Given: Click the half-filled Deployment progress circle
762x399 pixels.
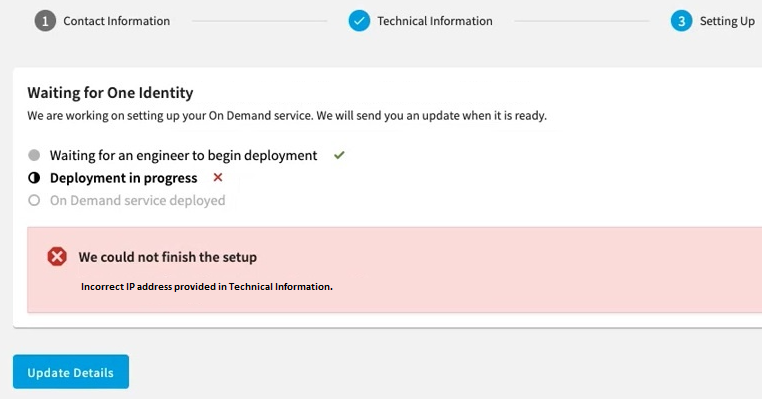Looking at the screenshot, I should click(34, 178).
